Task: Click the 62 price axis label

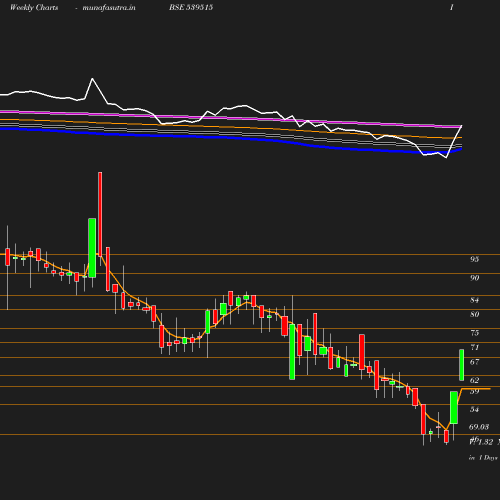Action: [474, 380]
